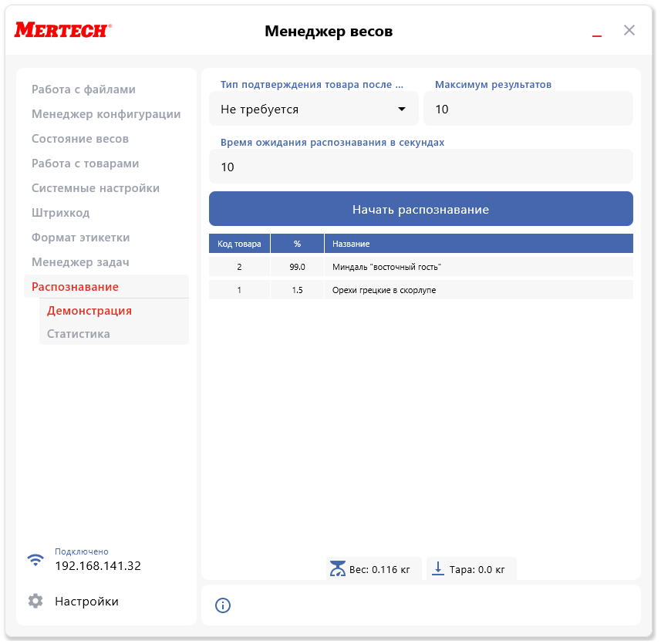The height and width of the screenshot is (644, 661).
Task: Go to the Штрихкод section
Action: pos(61,213)
